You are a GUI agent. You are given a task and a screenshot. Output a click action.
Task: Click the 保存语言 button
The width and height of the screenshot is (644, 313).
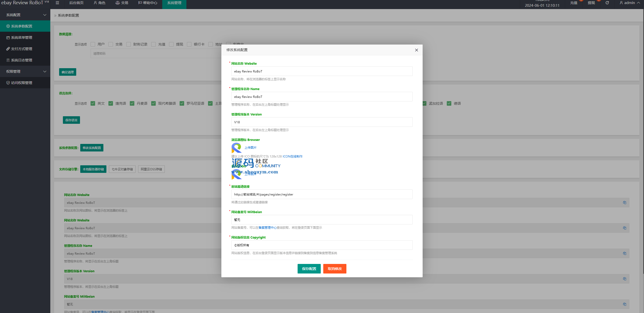coord(71,120)
